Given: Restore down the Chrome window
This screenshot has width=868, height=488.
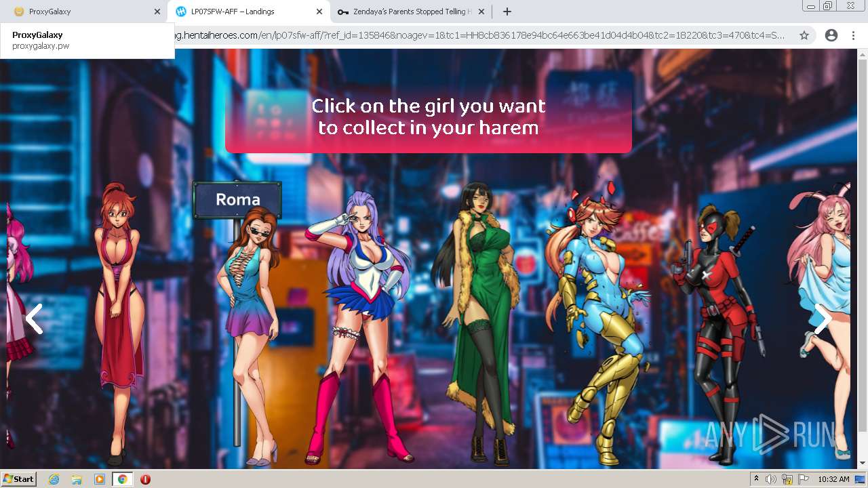Looking at the screenshot, I should (827, 6).
